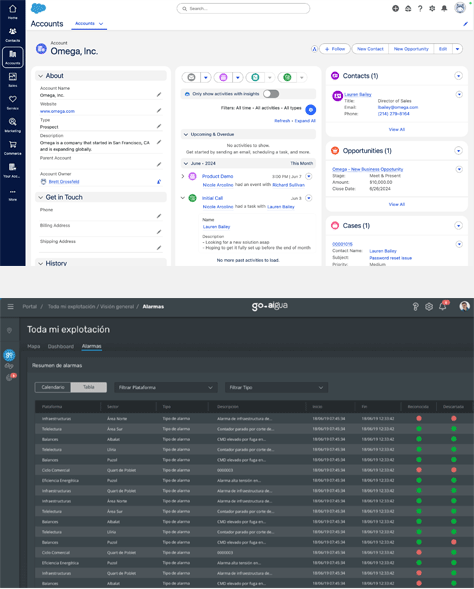Open go-aigua alerts bell icon
Viewport: 474px width, 589px height.
(x=443, y=306)
